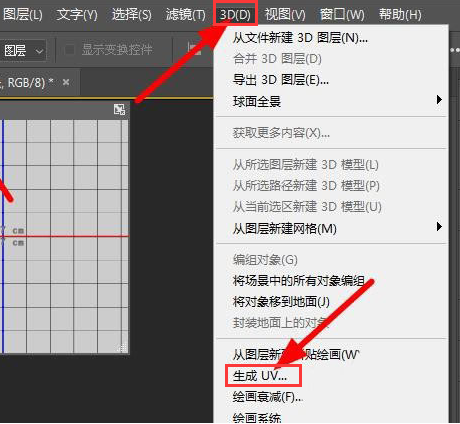The width and height of the screenshot is (460, 424).
Task: Choose 从文件新建 3D 图层(N)...
Action: click(x=331, y=38)
